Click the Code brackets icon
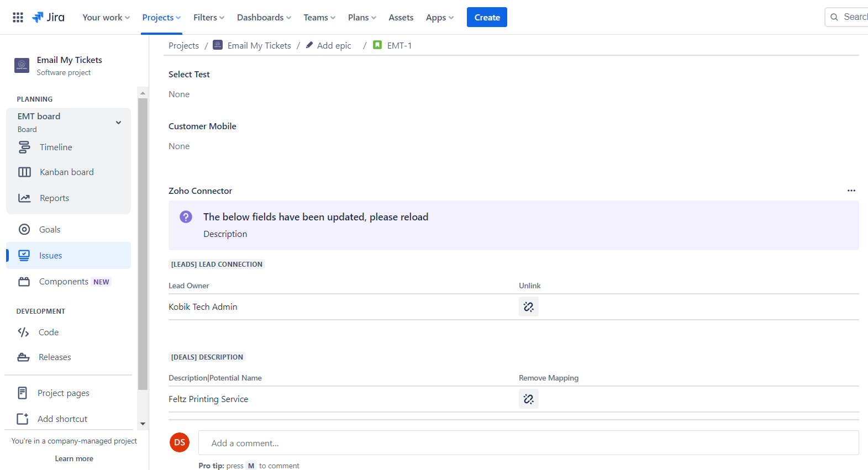The height and width of the screenshot is (470, 868). (23, 332)
